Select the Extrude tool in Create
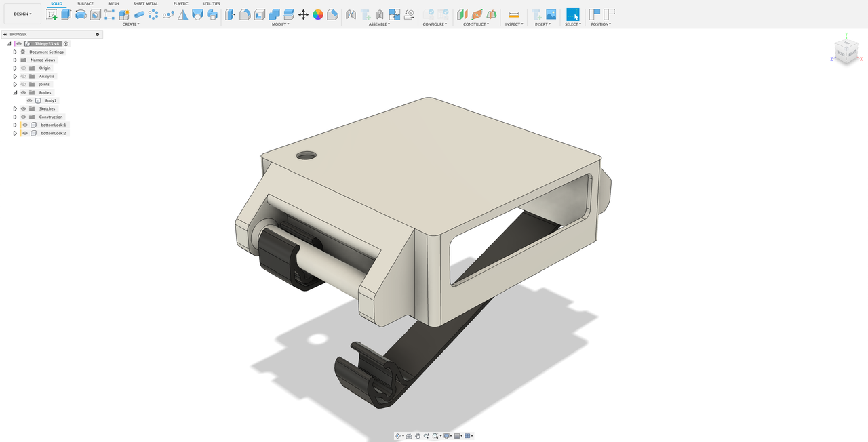 click(66, 14)
